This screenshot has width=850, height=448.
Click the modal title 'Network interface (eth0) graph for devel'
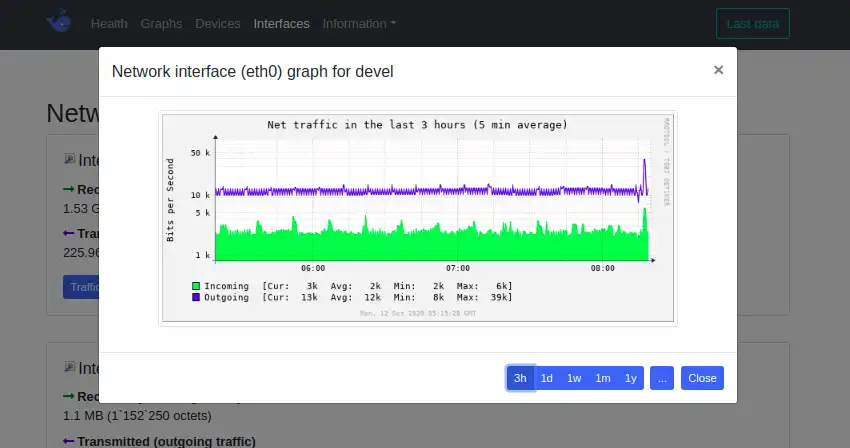point(253,72)
